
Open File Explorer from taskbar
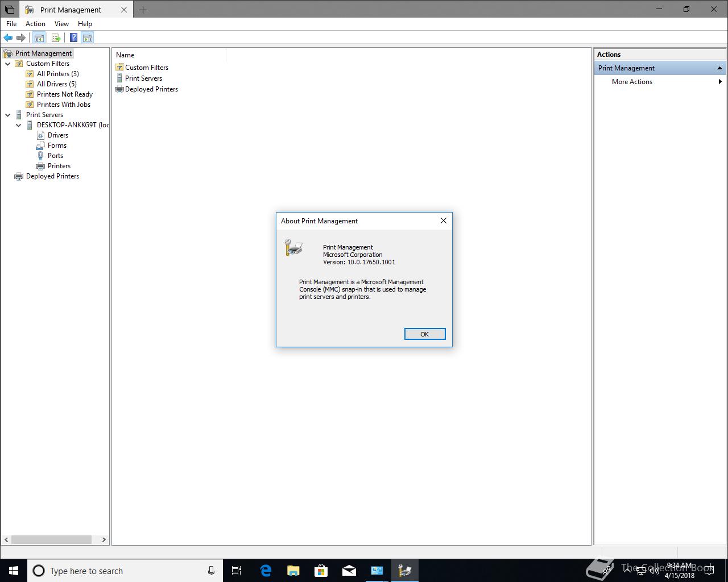(293, 571)
